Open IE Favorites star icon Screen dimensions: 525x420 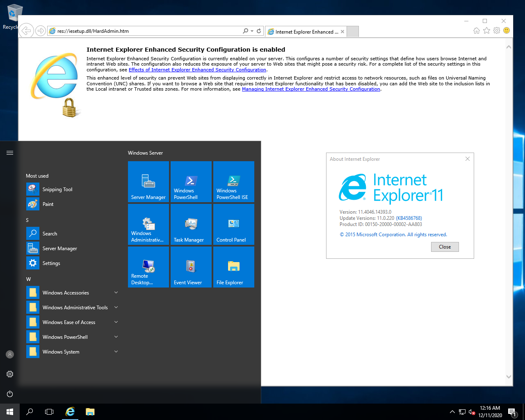click(486, 30)
